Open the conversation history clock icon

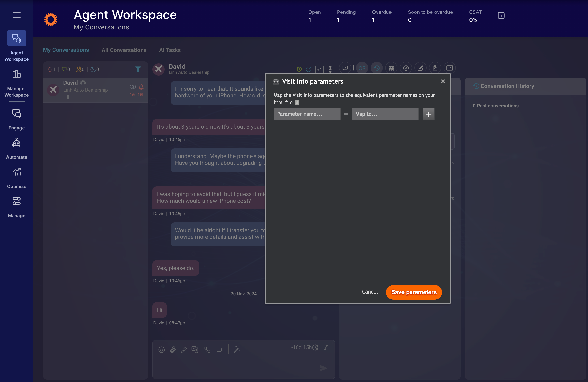377,68
